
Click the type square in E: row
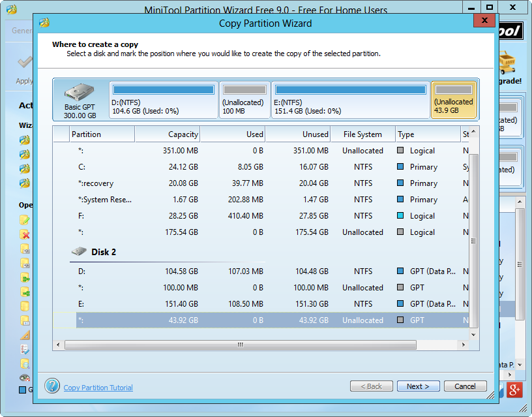pyautogui.click(x=400, y=303)
